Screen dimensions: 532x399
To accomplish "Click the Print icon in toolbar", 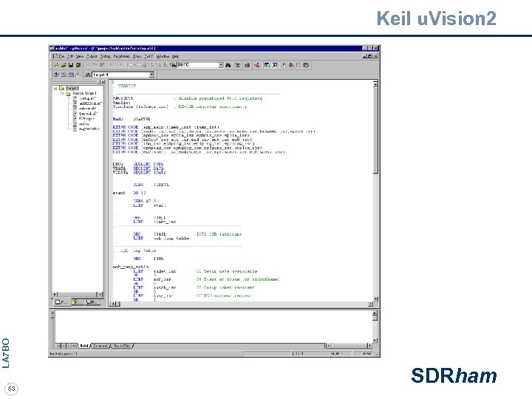I will 248,65.
